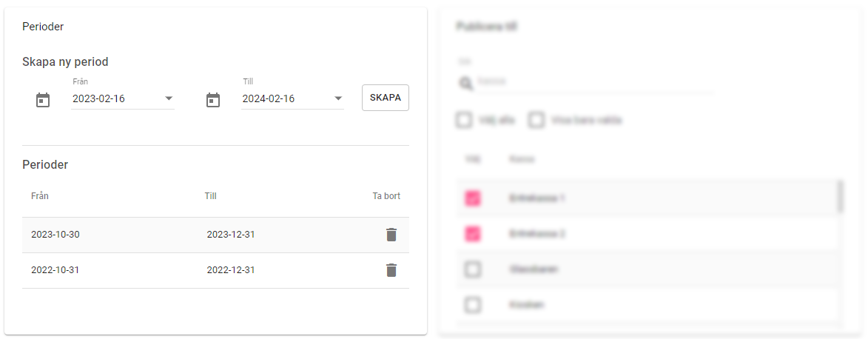
Task: Click the 'Ta bort' column header
Action: (386, 196)
